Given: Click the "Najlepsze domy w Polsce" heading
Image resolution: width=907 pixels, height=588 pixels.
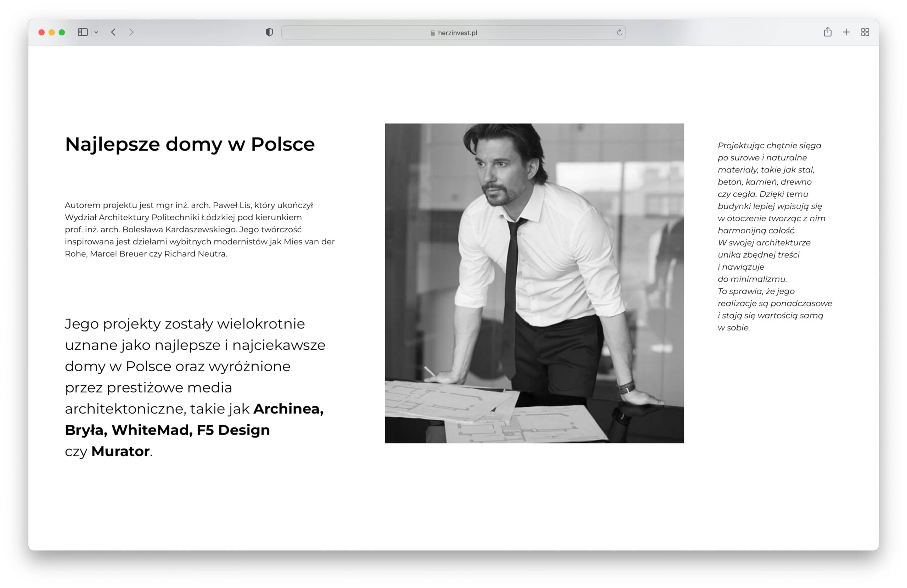Looking at the screenshot, I should (x=190, y=144).
